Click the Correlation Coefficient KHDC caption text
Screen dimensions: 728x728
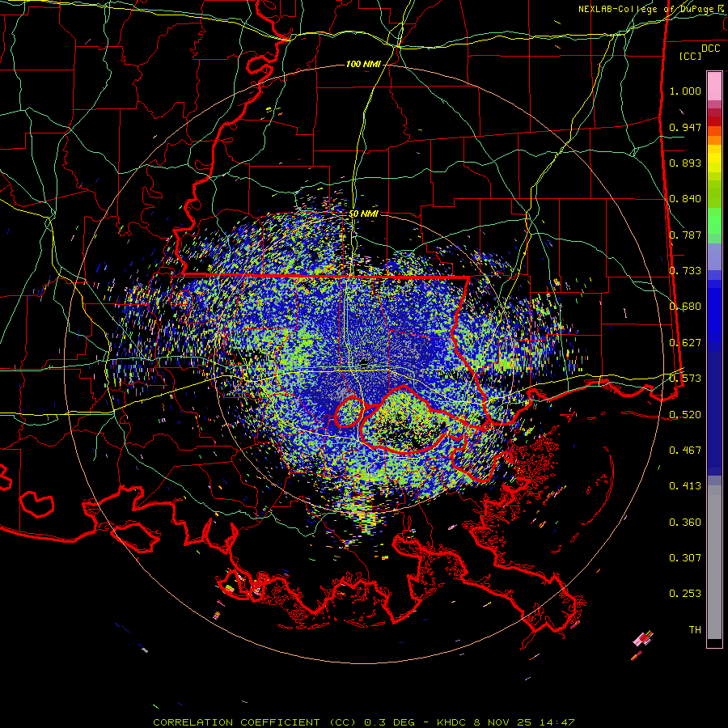click(x=364, y=722)
